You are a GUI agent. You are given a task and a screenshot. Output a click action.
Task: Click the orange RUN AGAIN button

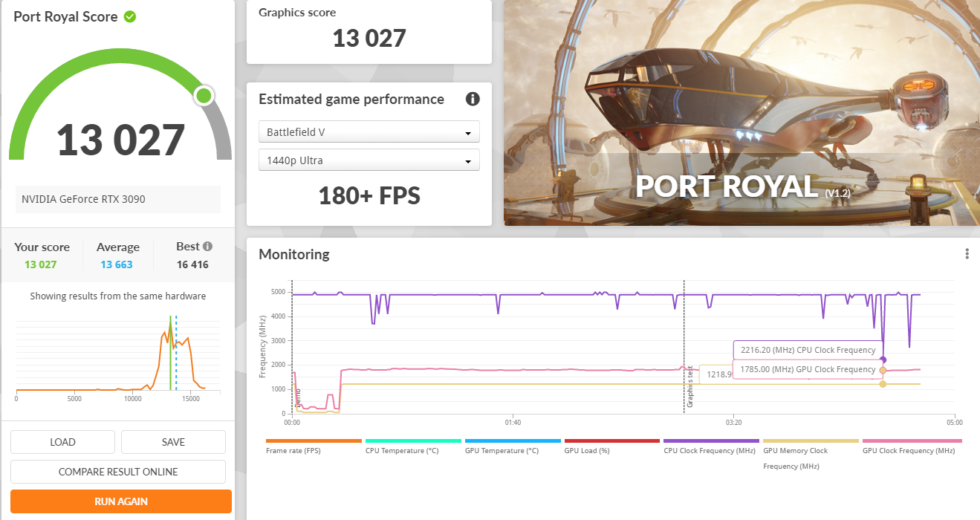click(121, 501)
